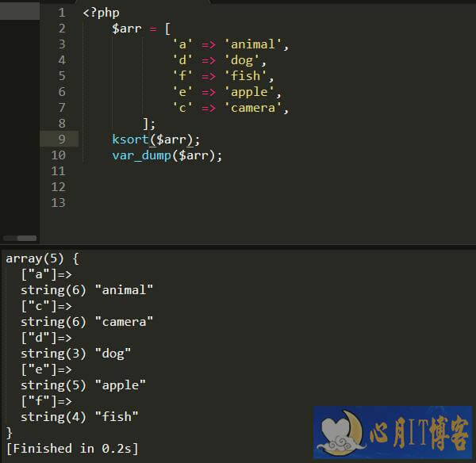
Task: Click the horizontal scrollbar in the sidebar
Action: [x=20, y=238]
